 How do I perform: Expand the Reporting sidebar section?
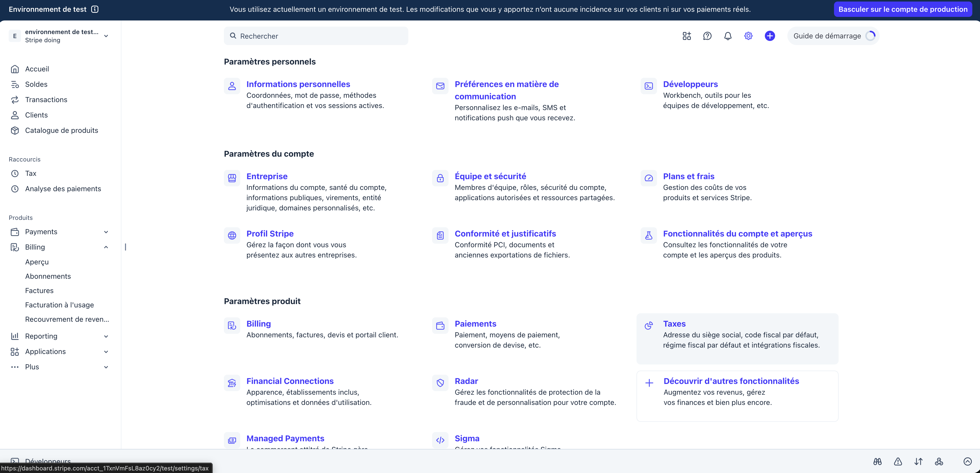[x=106, y=336]
